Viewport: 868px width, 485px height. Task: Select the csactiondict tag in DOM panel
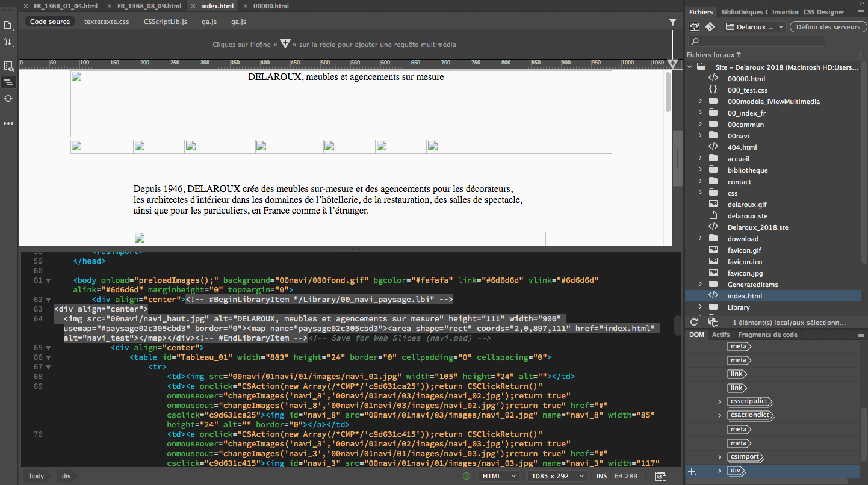point(749,415)
